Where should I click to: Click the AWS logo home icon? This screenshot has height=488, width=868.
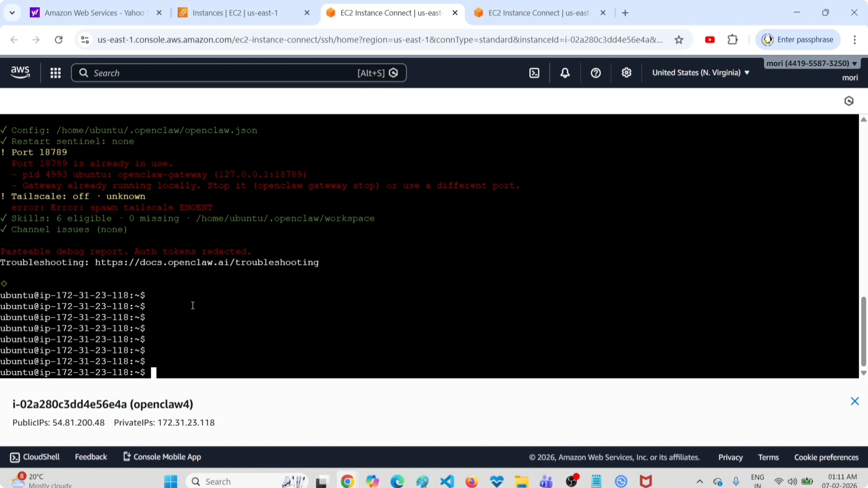tap(20, 72)
